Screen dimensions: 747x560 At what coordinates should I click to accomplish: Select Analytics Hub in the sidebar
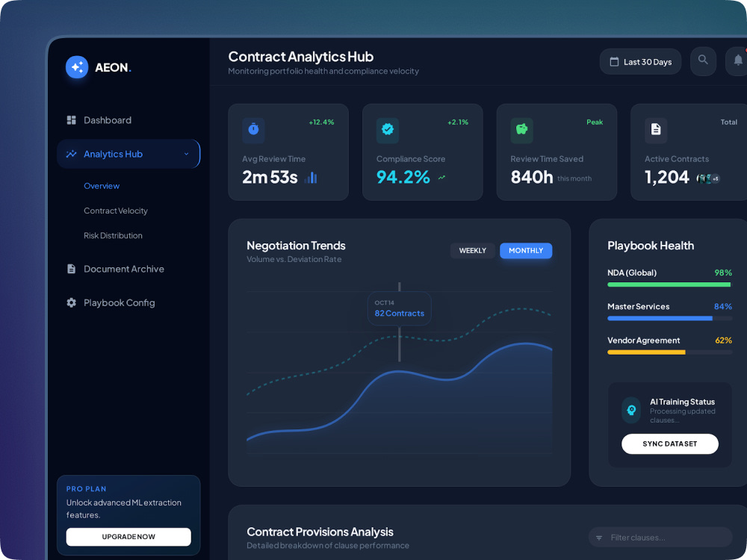click(128, 154)
